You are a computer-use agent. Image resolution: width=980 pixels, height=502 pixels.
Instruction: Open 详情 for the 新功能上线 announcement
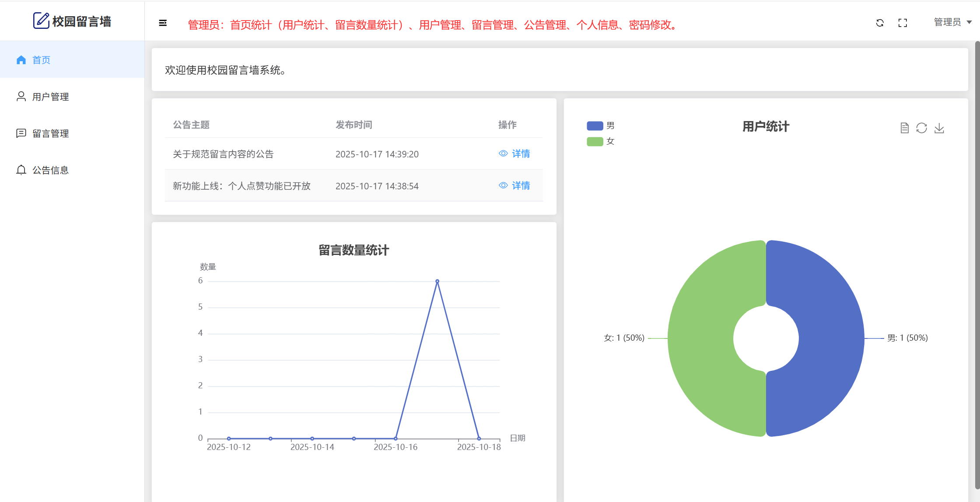point(521,185)
